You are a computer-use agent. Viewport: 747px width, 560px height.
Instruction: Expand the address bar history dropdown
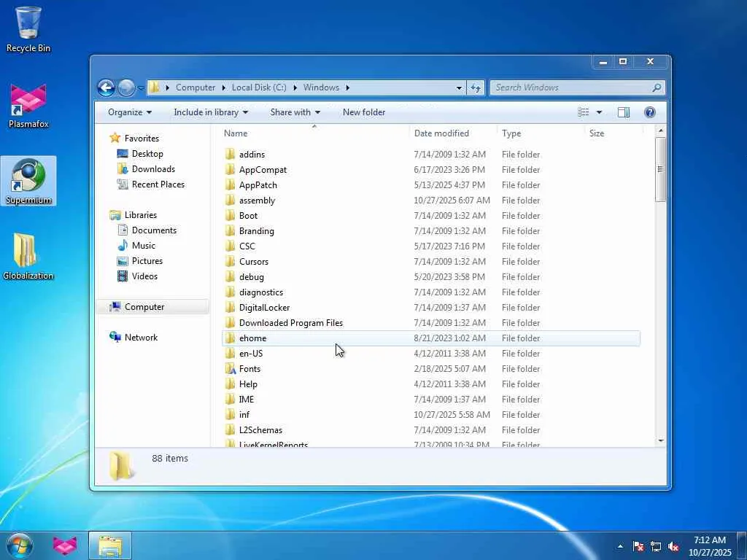pos(459,87)
